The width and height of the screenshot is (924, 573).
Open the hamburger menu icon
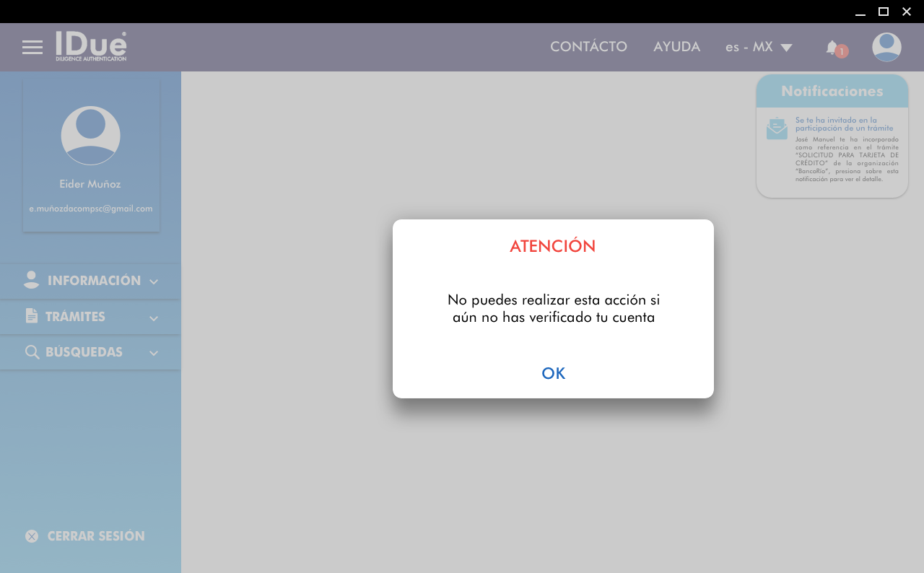pos(32,48)
